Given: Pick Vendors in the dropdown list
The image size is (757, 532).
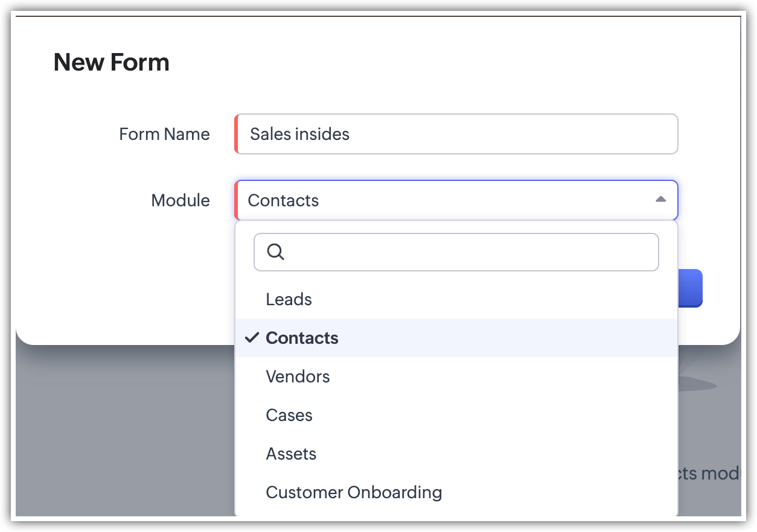Looking at the screenshot, I should point(298,376).
